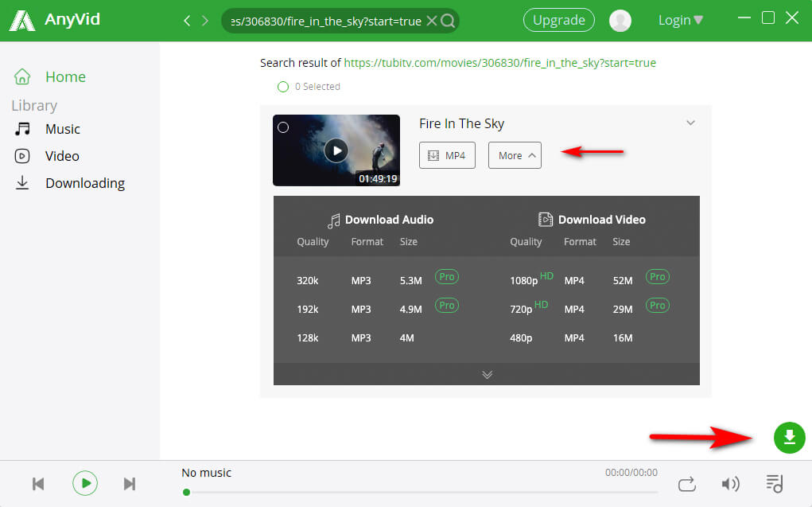
Task: Go back with the left arrow
Action: coord(187,21)
